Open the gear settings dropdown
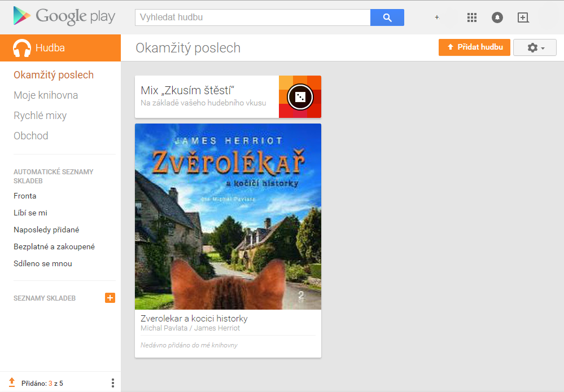Viewport: 564px width, 392px height. point(534,47)
